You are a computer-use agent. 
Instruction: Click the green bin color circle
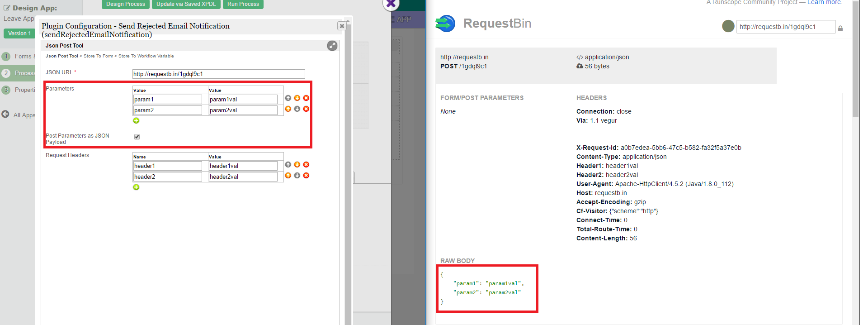[x=728, y=26]
